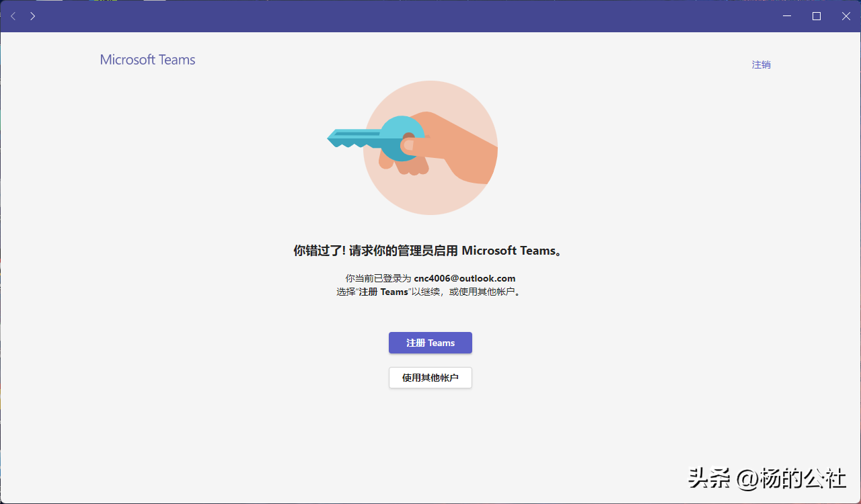Click the key illustration image

413,148
